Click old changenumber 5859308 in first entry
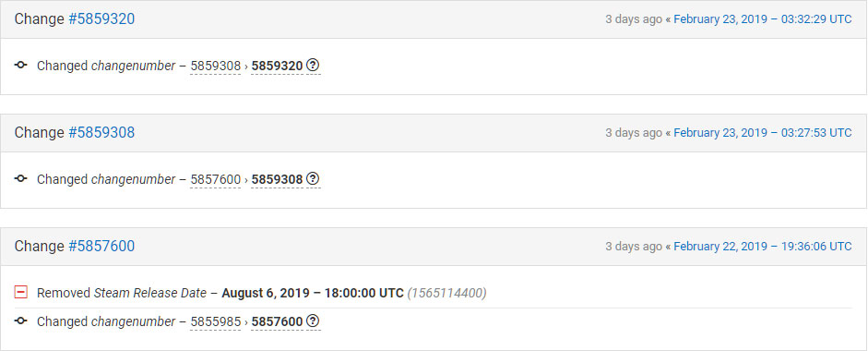 pos(215,66)
